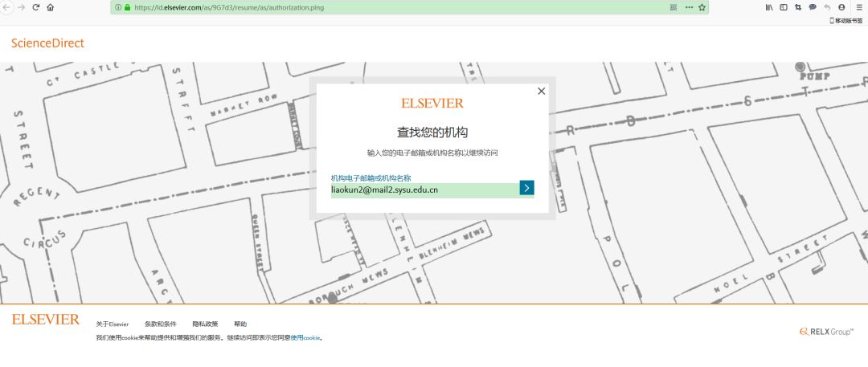Open the Firefox account avatar icon

(842, 7)
